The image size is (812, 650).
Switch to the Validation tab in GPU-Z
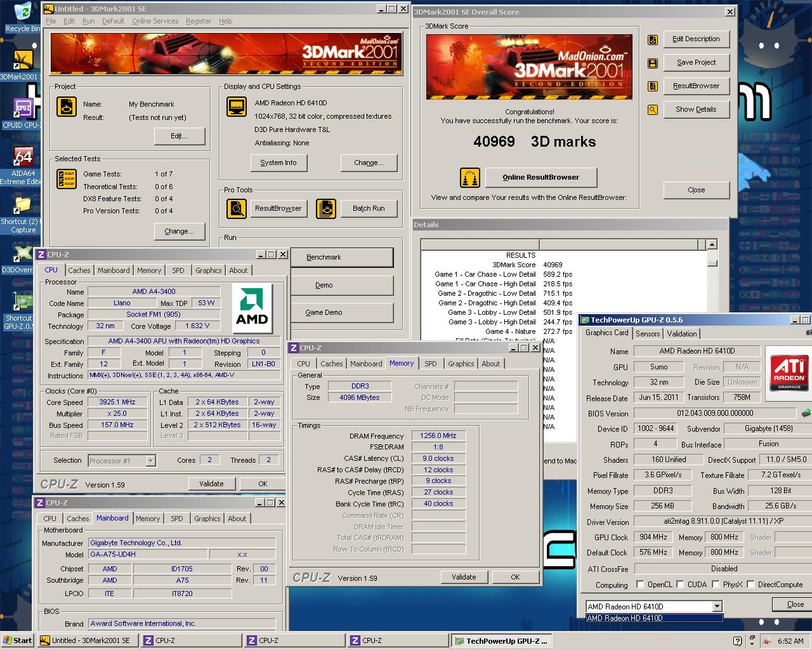682,333
